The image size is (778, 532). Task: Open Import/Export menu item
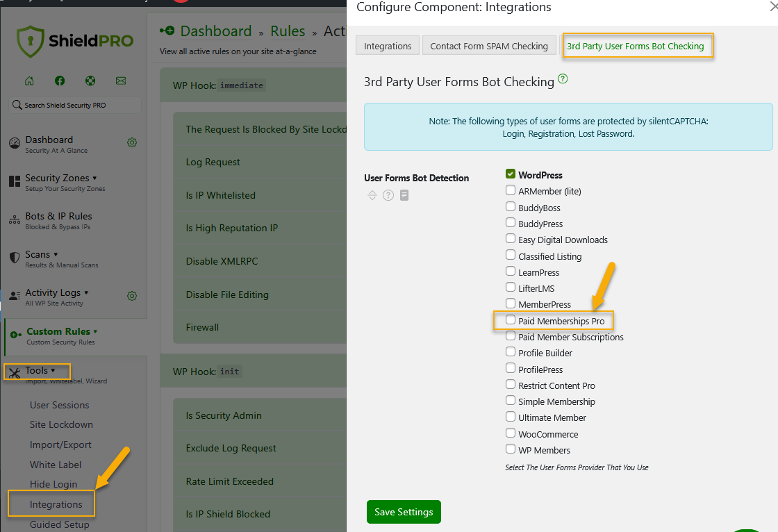coord(60,444)
